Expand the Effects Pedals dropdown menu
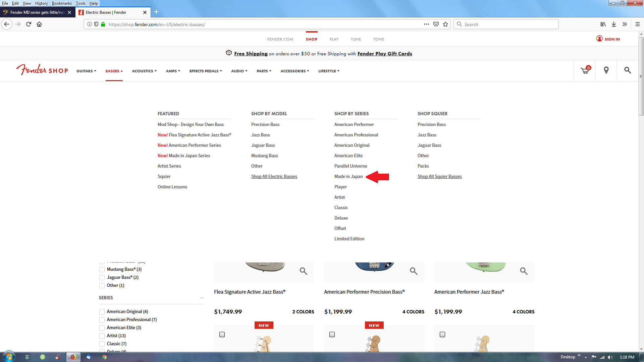 tap(206, 71)
